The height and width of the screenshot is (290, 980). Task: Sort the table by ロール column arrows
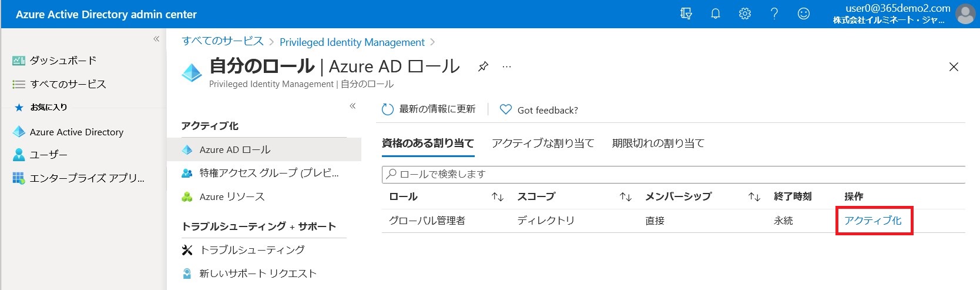coord(498,197)
